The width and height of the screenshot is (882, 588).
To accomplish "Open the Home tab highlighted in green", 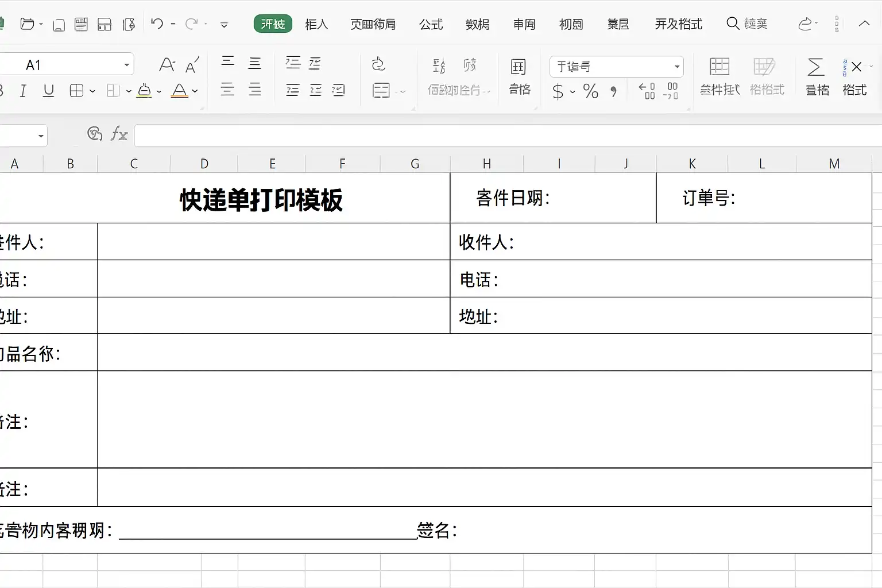I will [x=273, y=24].
